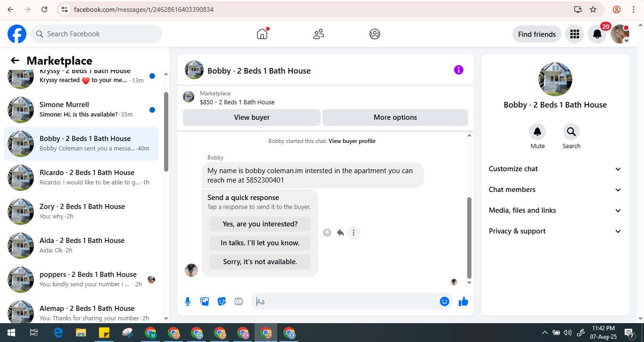644x342 pixels.
Task: Go back using Marketplace back arrow
Action: 15,60
